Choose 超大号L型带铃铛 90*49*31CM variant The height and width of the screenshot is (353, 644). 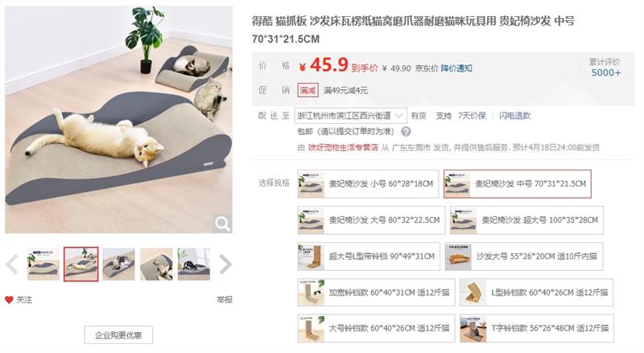point(369,257)
